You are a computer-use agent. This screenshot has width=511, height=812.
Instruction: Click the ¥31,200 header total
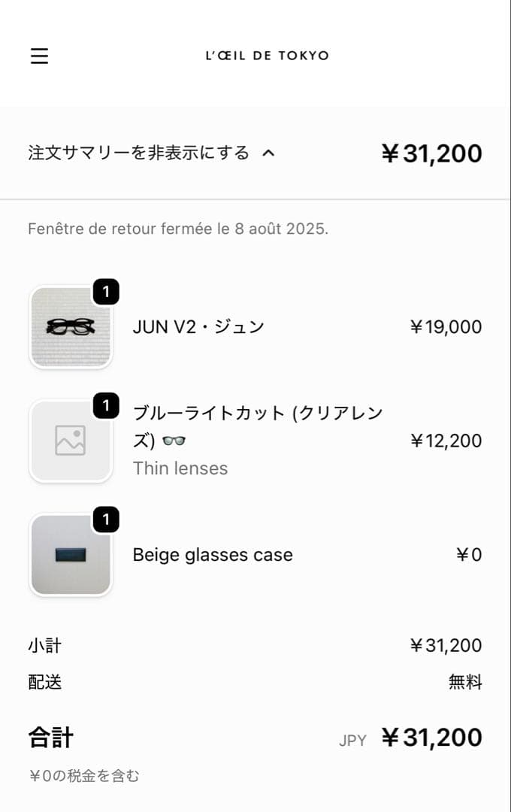431,153
